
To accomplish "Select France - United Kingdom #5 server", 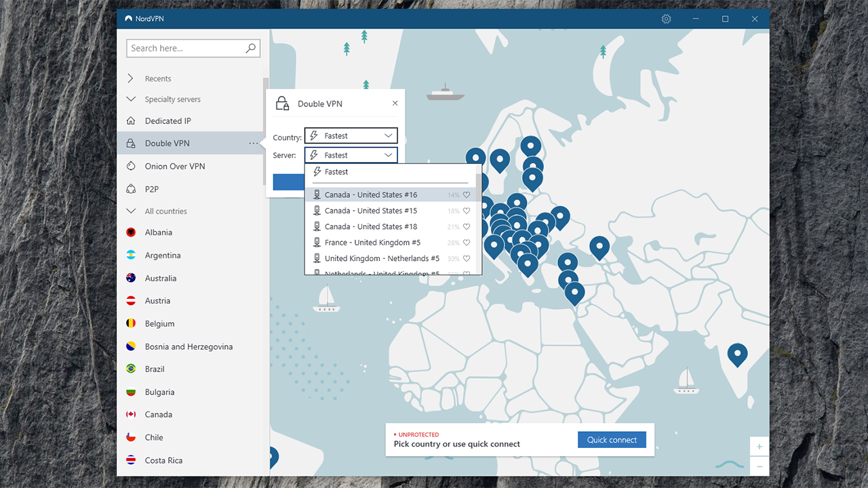I will (390, 243).
